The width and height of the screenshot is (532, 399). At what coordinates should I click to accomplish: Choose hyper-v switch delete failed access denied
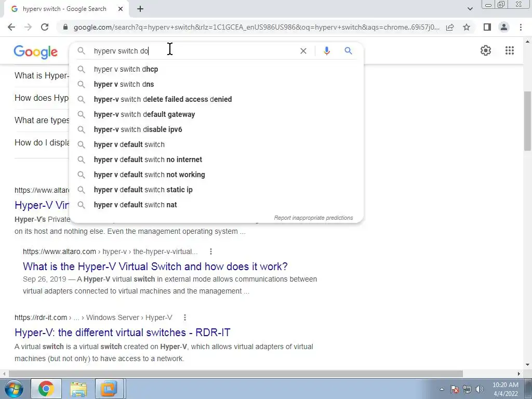tap(216, 99)
